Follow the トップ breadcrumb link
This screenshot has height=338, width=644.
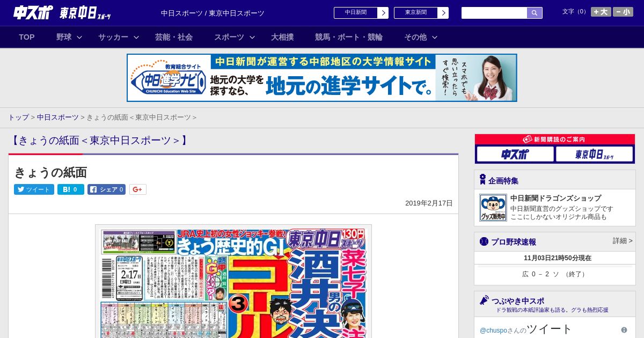(18, 117)
